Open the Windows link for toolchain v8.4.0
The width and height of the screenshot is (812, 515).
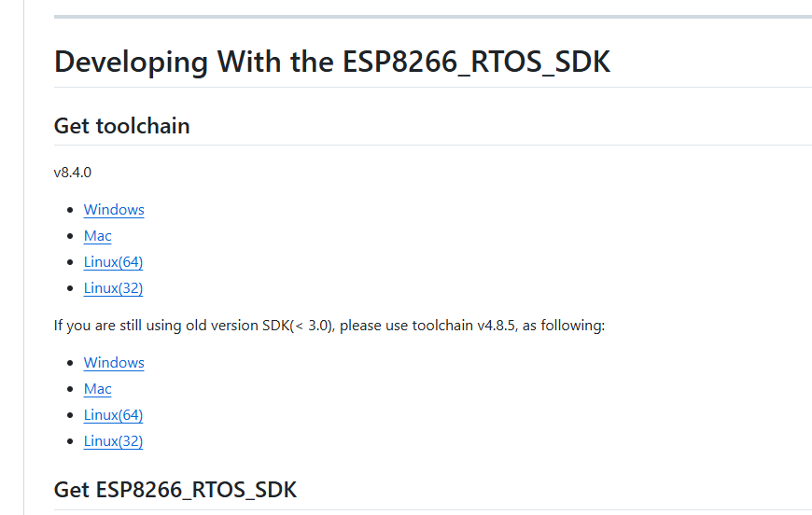(x=114, y=210)
